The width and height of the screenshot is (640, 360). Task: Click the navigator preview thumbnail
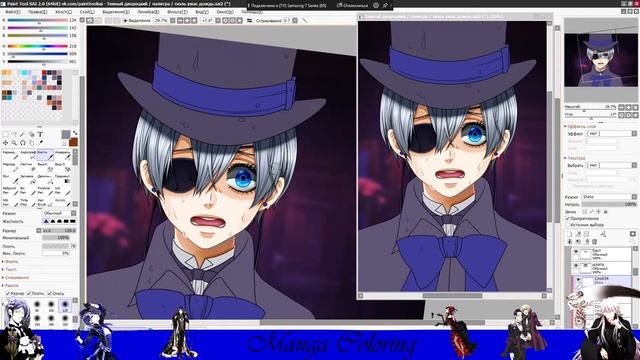(600, 60)
